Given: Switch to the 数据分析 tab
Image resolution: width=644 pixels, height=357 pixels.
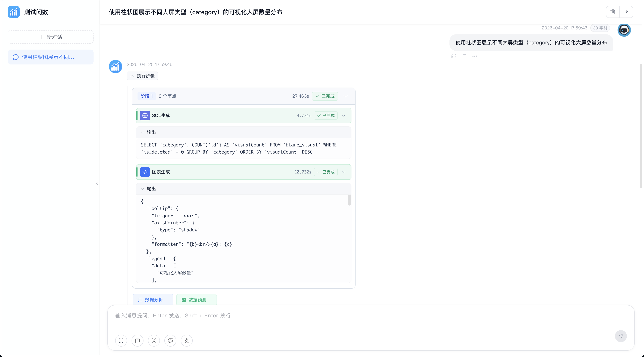Looking at the screenshot, I should click(x=153, y=299).
